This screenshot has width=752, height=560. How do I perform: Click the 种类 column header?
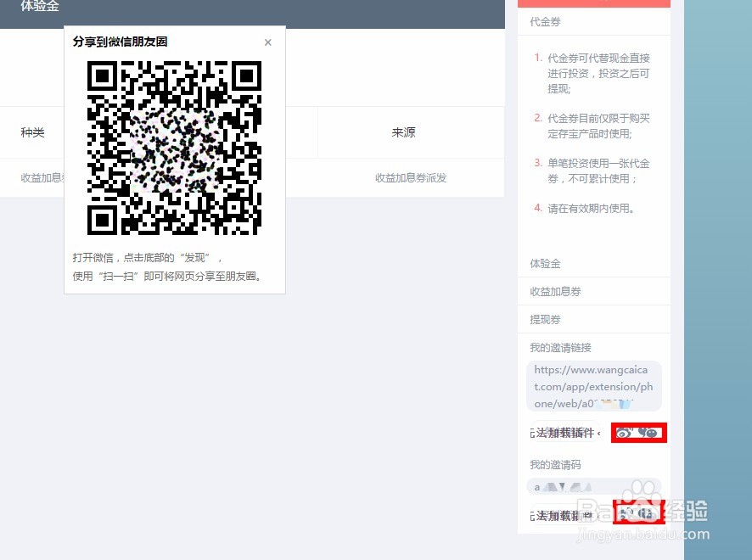click(32, 132)
